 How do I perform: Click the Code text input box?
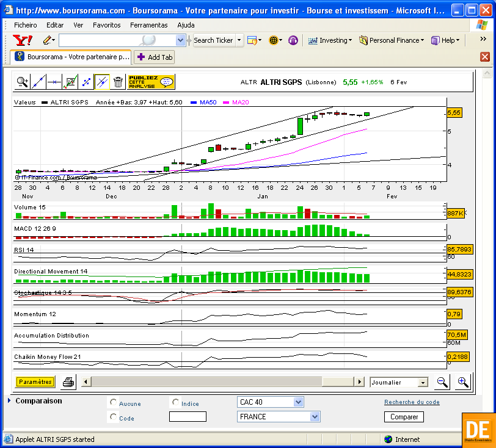[x=188, y=417]
